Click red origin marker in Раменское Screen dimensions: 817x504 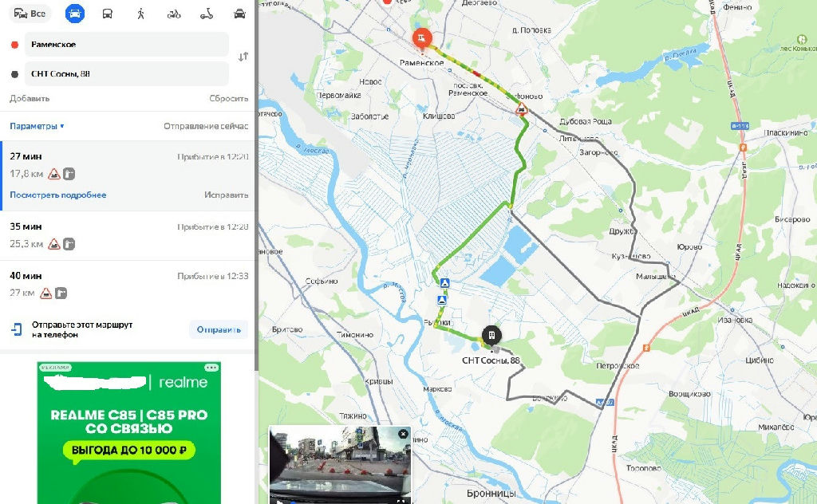421,38
